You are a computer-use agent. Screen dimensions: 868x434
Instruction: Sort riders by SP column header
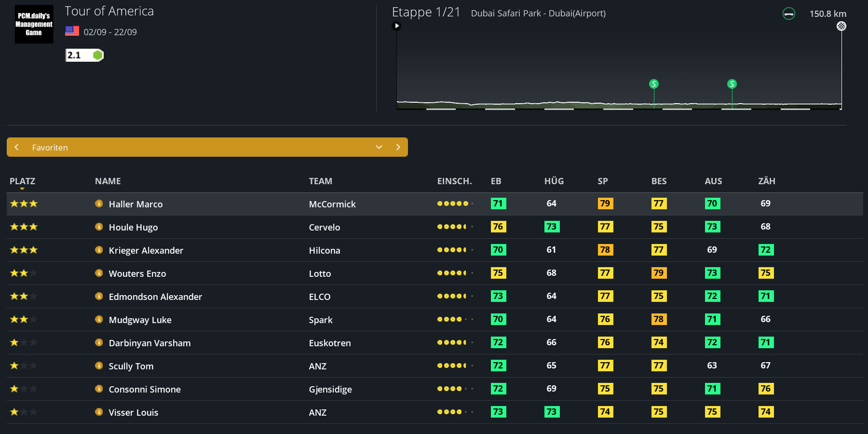(602, 181)
